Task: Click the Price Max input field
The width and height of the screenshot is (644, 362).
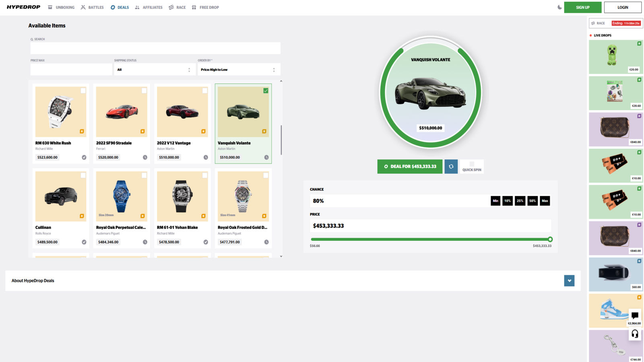Action: [x=71, y=70]
